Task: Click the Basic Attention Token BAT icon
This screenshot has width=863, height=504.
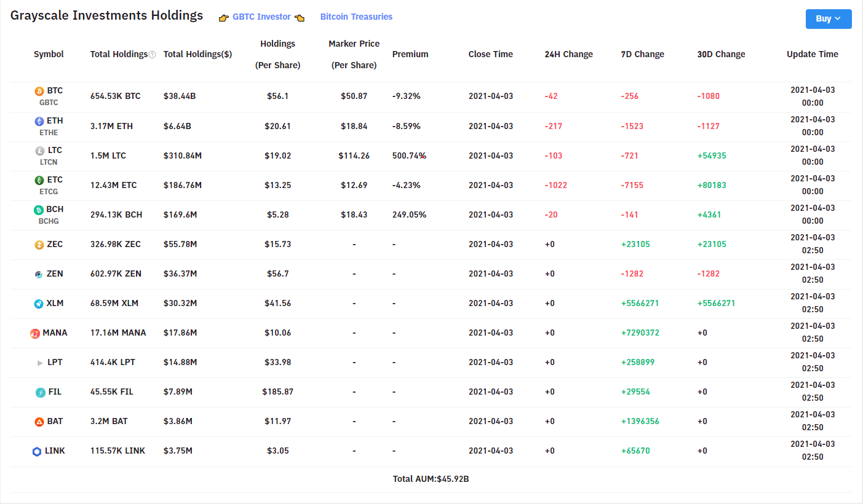Action: pos(39,422)
